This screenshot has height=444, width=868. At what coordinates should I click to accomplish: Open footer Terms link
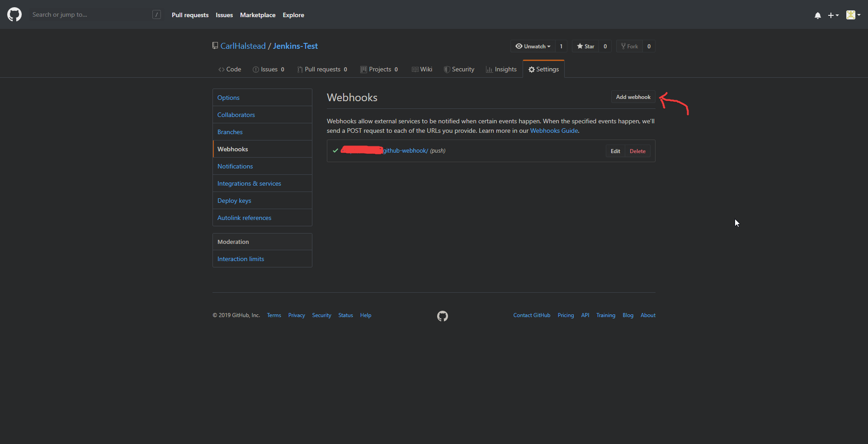(x=274, y=315)
